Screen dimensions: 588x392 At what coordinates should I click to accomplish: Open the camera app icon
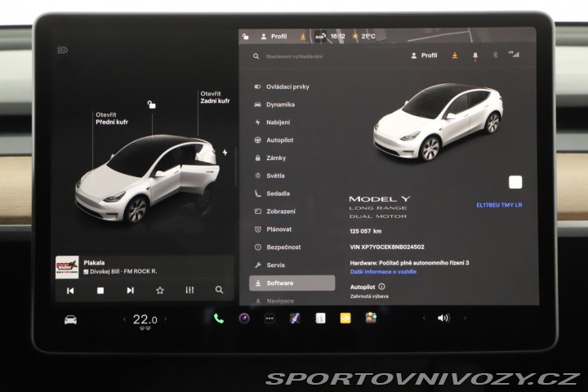244,318
